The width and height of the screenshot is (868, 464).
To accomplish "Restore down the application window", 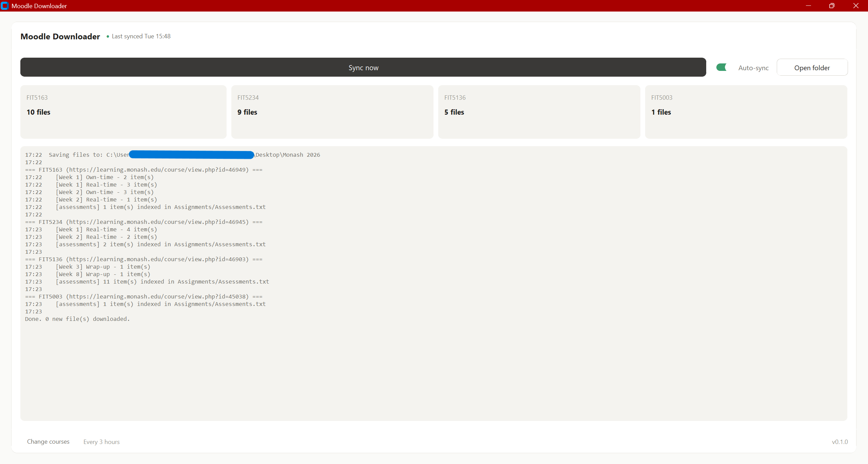I will click(832, 6).
